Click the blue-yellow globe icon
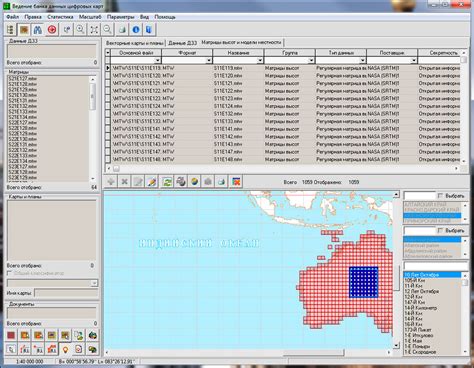Image resolution: width=474 pixels, height=368 pixels. 194,182
